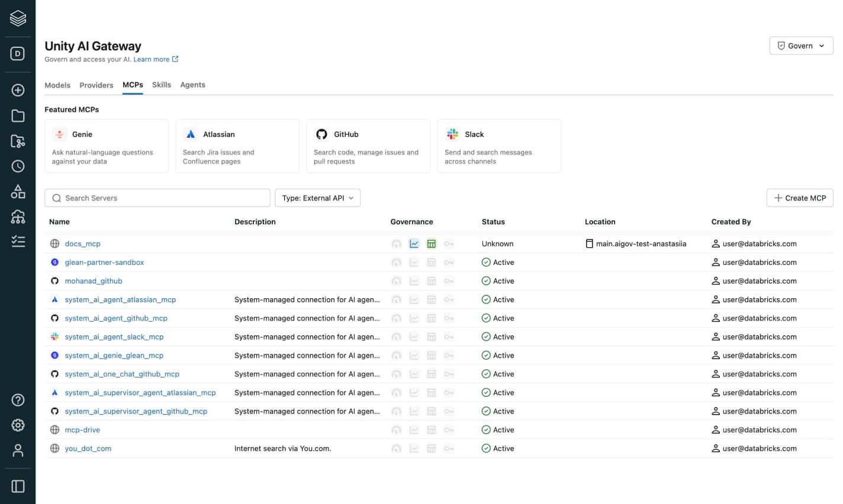The height and width of the screenshot is (504, 843).
Task: Open the folder icon in the sidebar
Action: 18,116
